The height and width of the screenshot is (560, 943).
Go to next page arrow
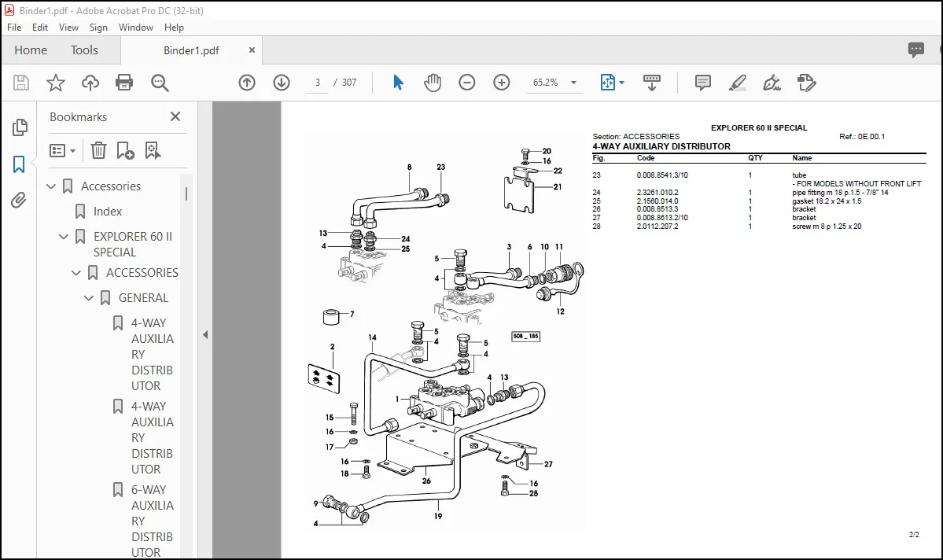click(282, 83)
